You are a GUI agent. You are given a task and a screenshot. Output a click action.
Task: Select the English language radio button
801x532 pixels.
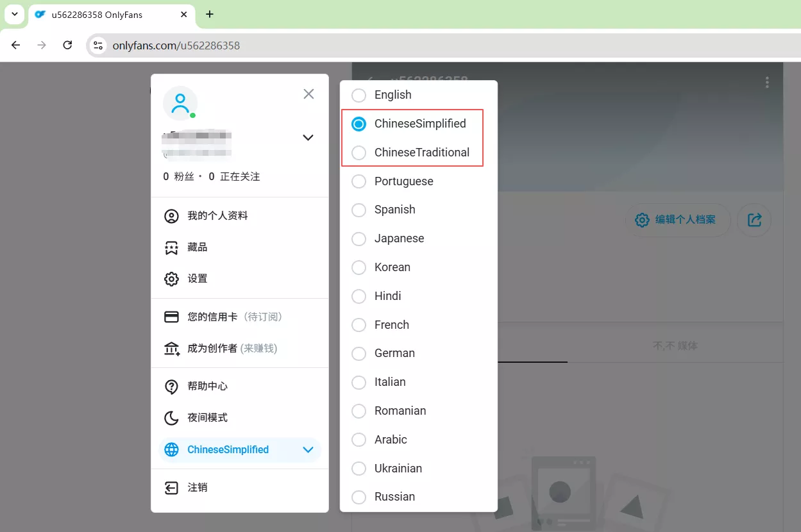click(358, 95)
